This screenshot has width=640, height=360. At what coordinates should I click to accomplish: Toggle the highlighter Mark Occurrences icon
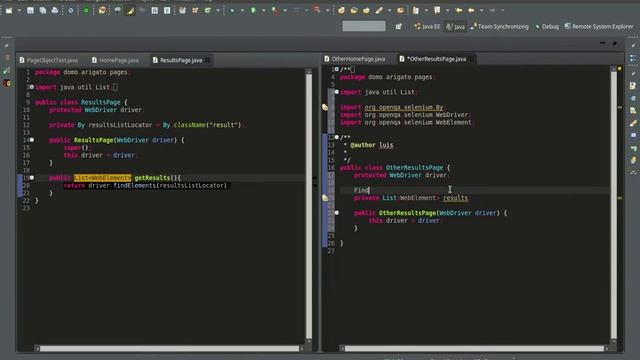[x=130, y=11]
